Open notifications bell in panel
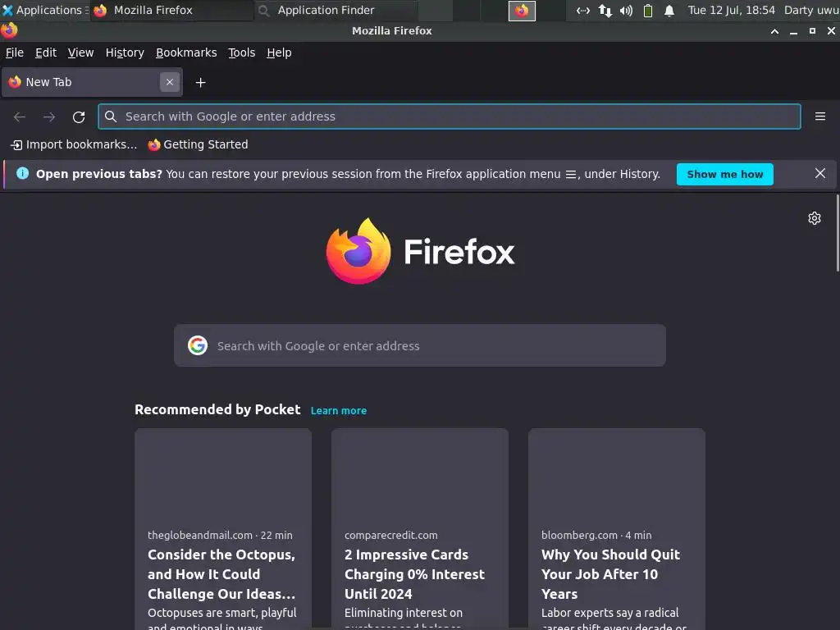 click(669, 10)
